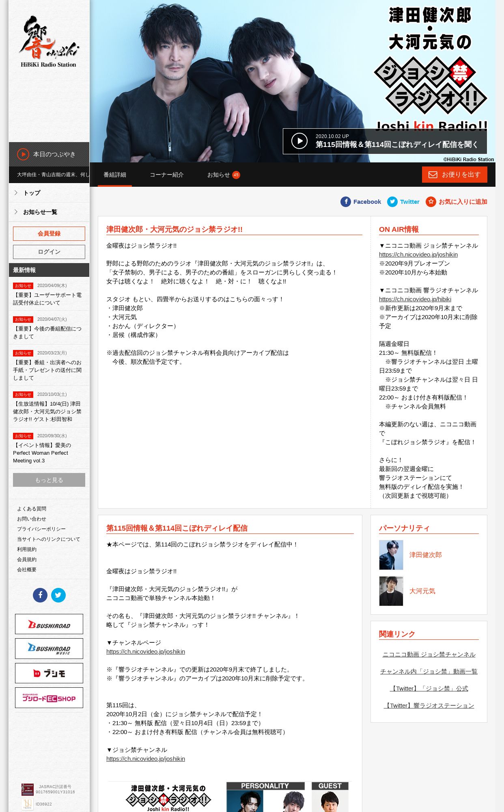The width and height of the screenshot is (504, 812).
Task: Open 【Twitter】響ラジオステーション link
Action: pyautogui.click(x=429, y=706)
